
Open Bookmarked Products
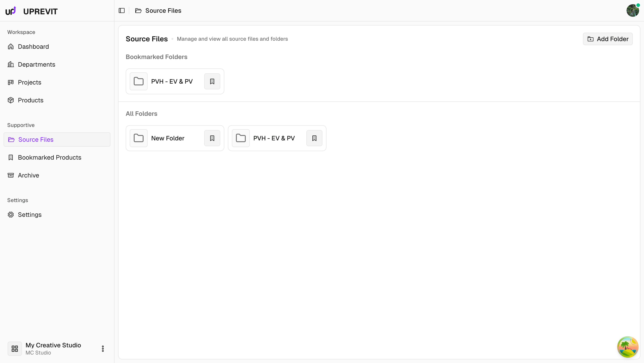coord(49,157)
